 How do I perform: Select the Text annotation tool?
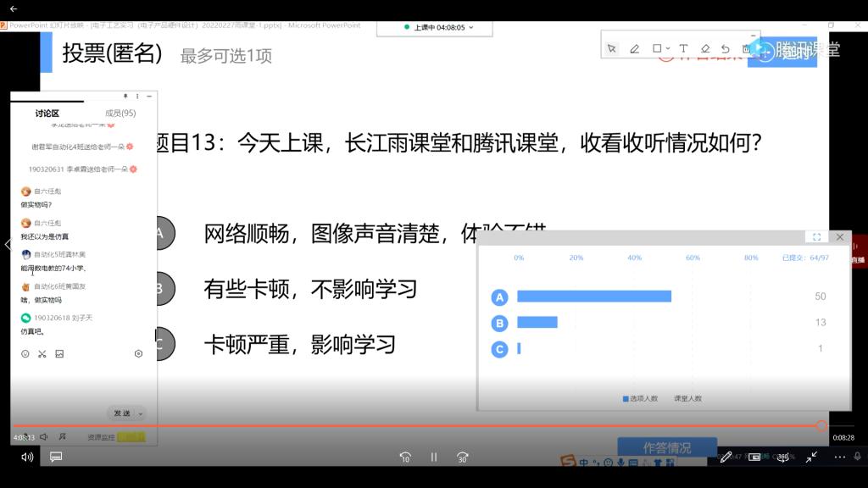[x=684, y=48]
